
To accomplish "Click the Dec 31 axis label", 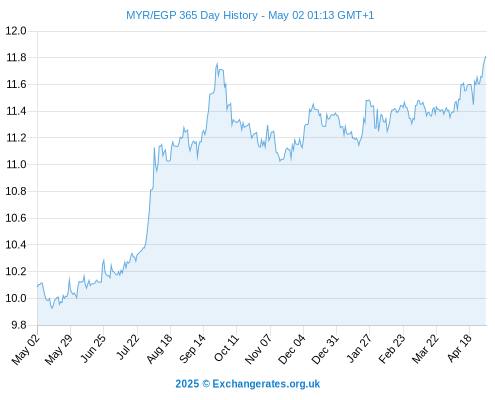I will coord(325,349).
